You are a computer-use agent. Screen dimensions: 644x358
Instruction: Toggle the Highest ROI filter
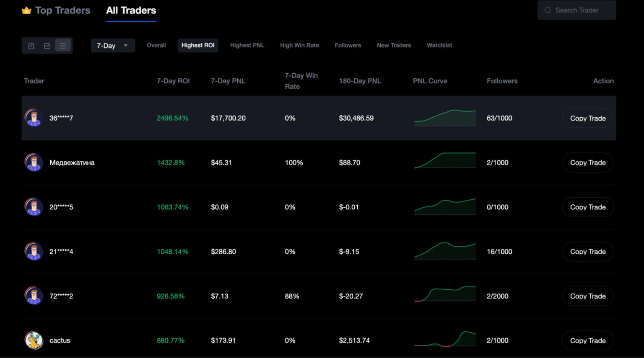tap(198, 45)
